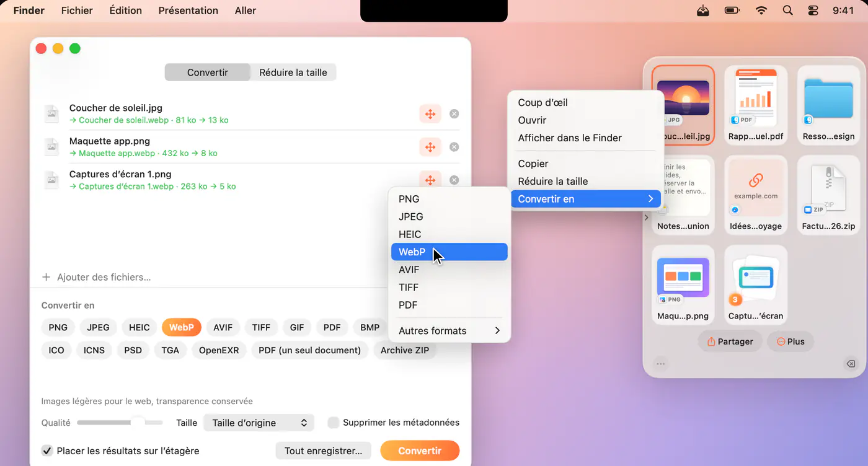The image size is (868, 466).
Task: Click the drag handle icon for Maquette app.png
Action: (x=430, y=147)
